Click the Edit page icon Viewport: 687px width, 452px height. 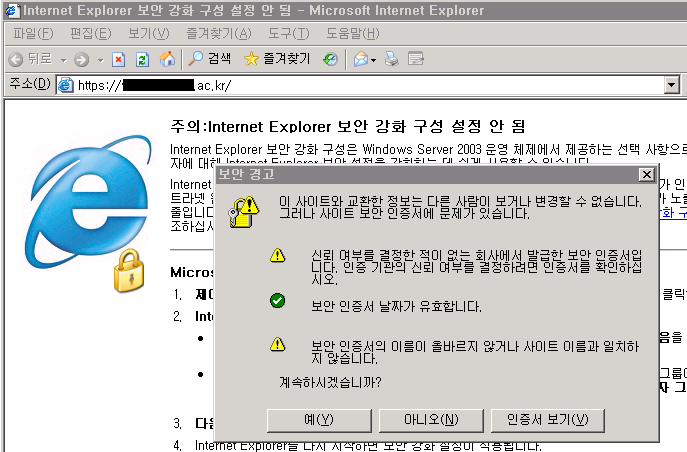click(415, 59)
